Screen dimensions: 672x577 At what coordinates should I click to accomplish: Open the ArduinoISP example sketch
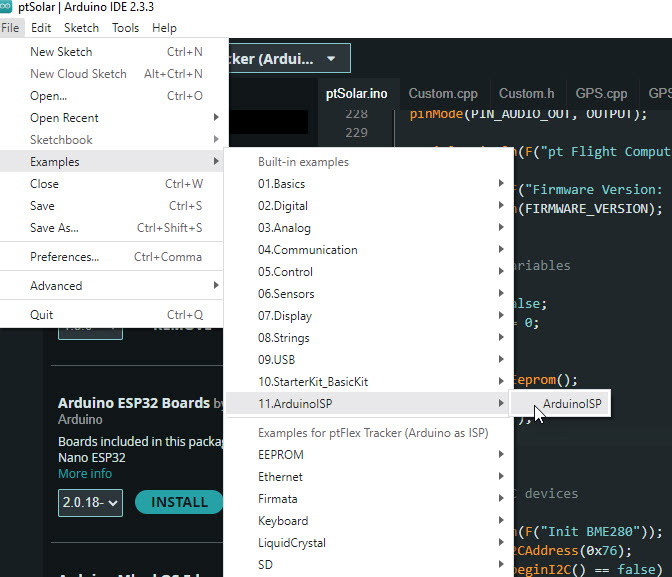click(x=560, y=403)
